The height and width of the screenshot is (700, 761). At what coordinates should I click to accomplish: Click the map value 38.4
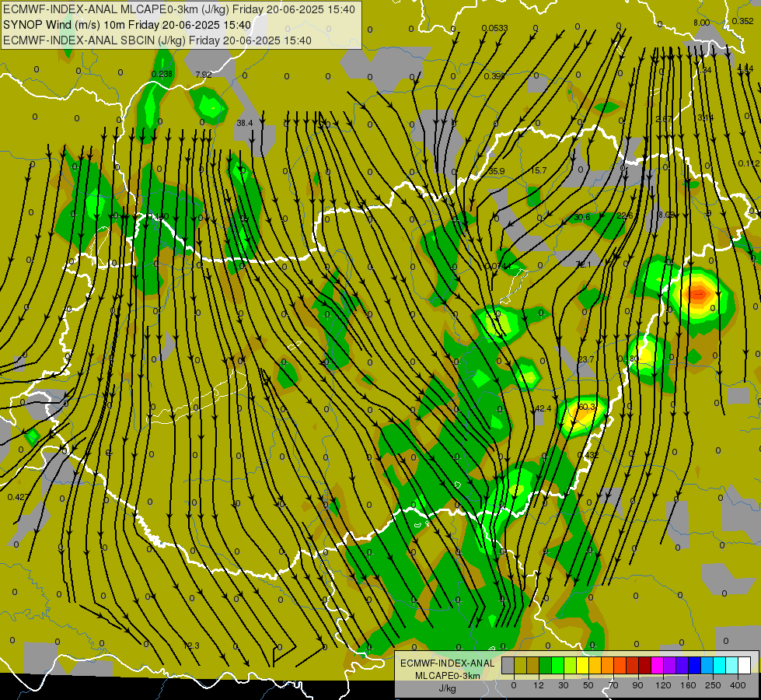(x=245, y=123)
